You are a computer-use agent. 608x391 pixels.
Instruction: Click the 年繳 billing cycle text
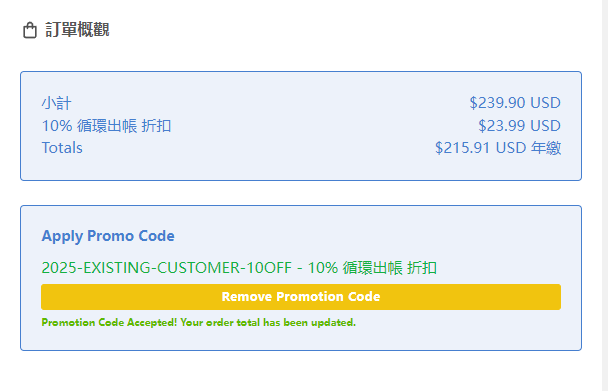(x=546, y=148)
